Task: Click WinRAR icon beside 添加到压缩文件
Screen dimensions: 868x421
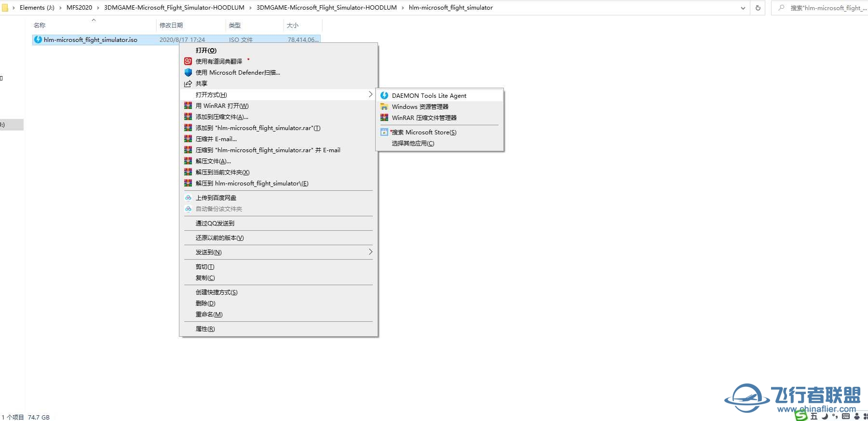Action: coord(188,117)
